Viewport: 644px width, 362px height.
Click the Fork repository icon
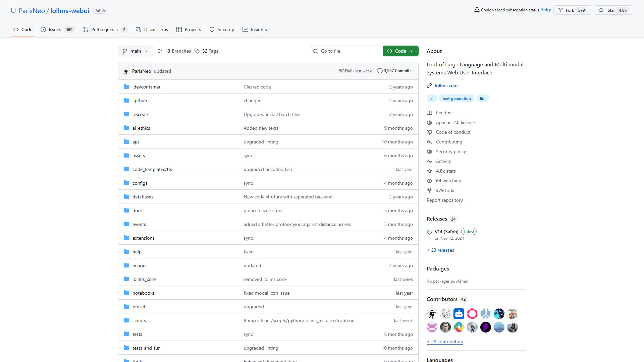(x=560, y=10)
